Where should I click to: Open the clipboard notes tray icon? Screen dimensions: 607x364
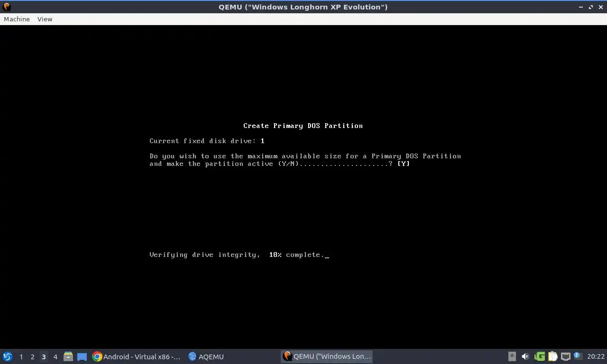tap(552, 356)
